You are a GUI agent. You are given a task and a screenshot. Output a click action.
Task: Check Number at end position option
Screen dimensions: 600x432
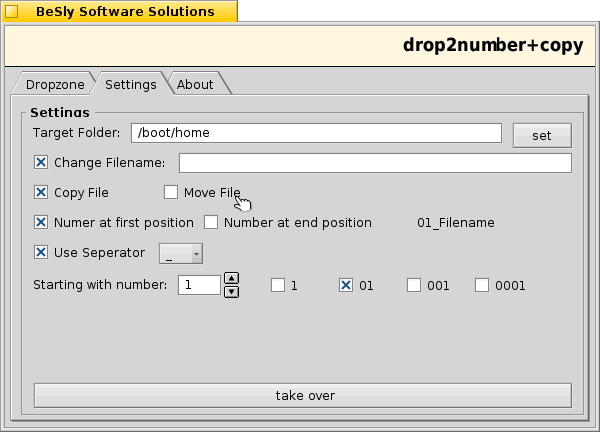[211, 222]
